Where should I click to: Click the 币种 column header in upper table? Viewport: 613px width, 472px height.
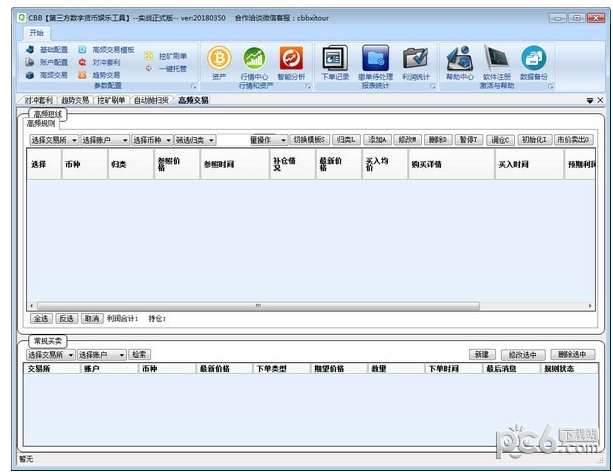pyautogui.click(x=84, y=164)
